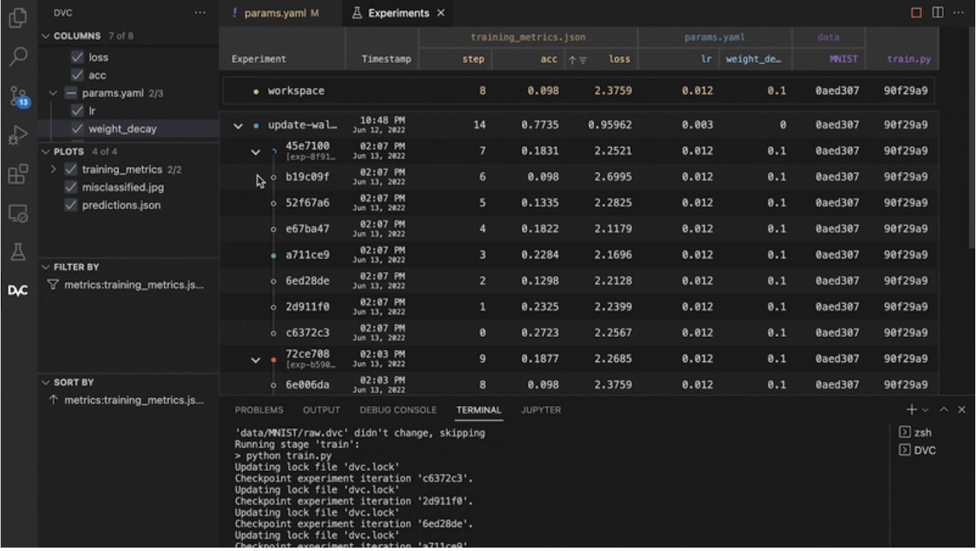Image resolution: width=980 pixels, height=551 pixels.
Task: Select the 6e006da checkpoint row name
Action: (x=307, y=385)
